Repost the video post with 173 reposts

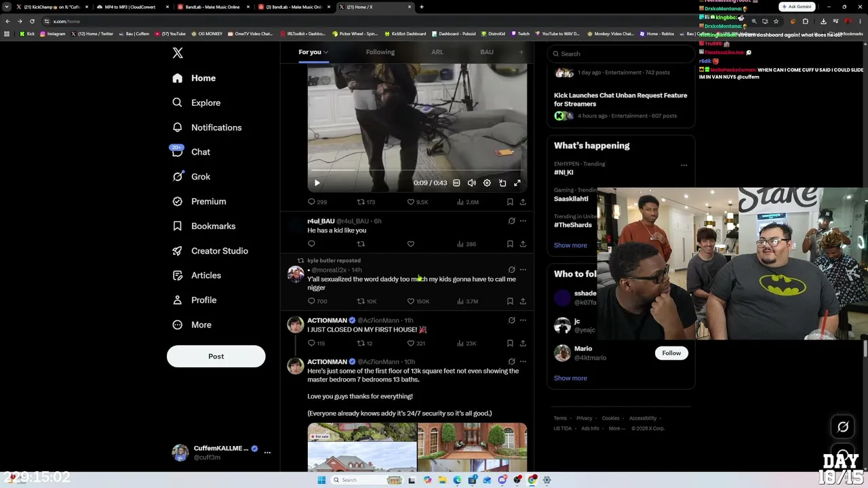(366, 202)
